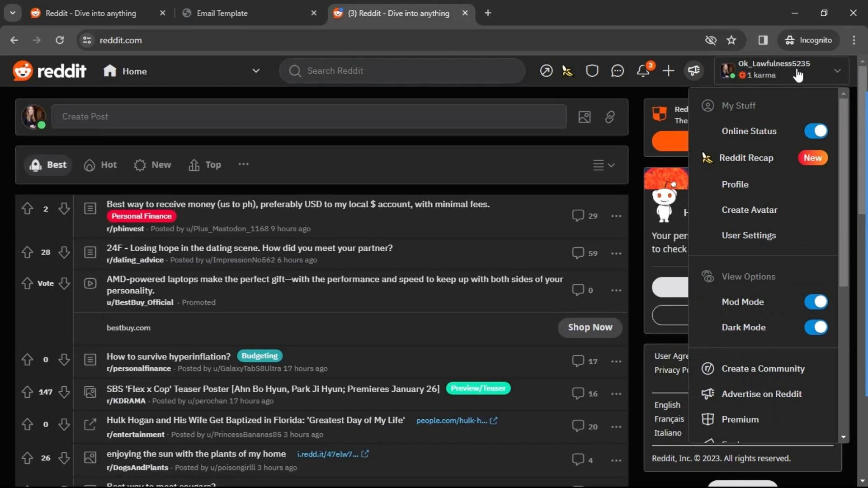Click the user menu scrollbar down arrow

[x=843, y=437]
